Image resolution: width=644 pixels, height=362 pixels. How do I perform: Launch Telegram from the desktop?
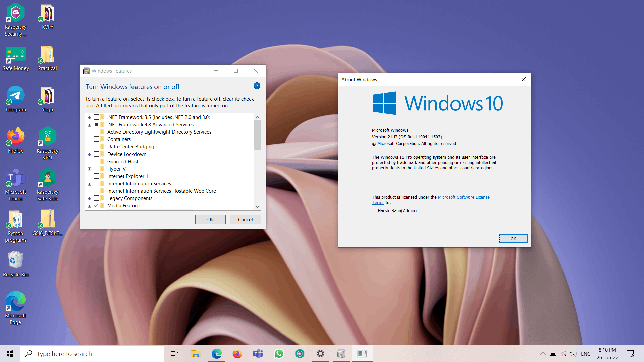coord(15,99)
